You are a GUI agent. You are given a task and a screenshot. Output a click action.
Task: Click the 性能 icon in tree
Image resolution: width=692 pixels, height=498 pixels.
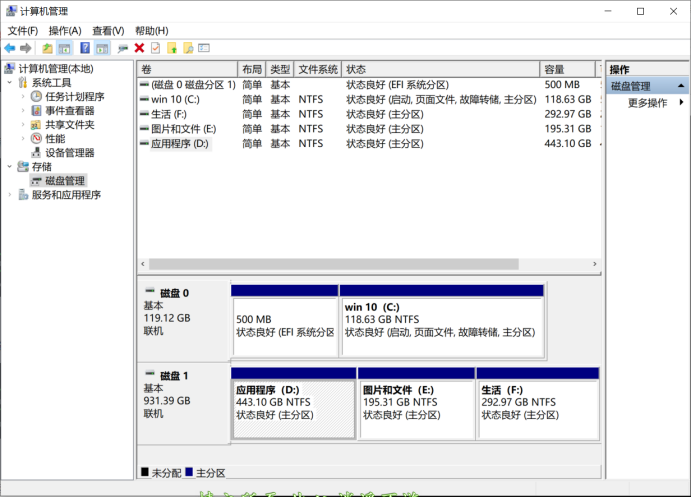(36, 139)
